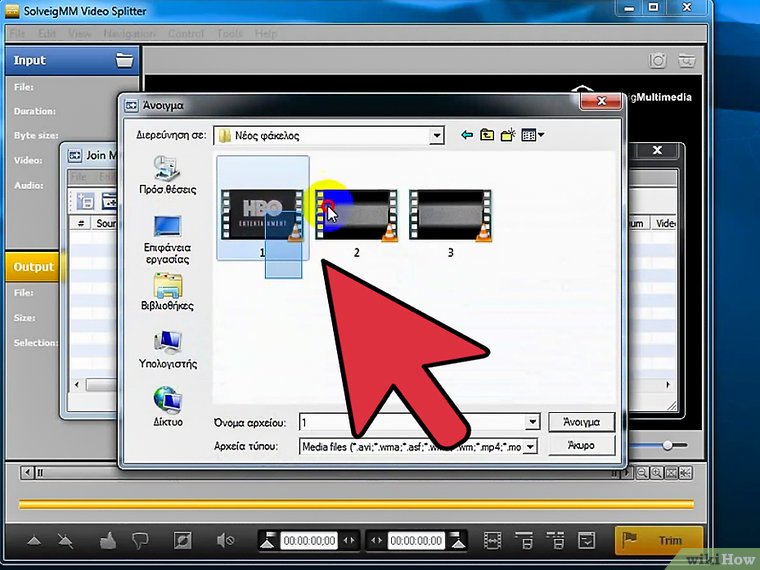This screenshot has height=570, width=760.
Task: Expand the file name combo box
Action: click(x=531, y=423)
